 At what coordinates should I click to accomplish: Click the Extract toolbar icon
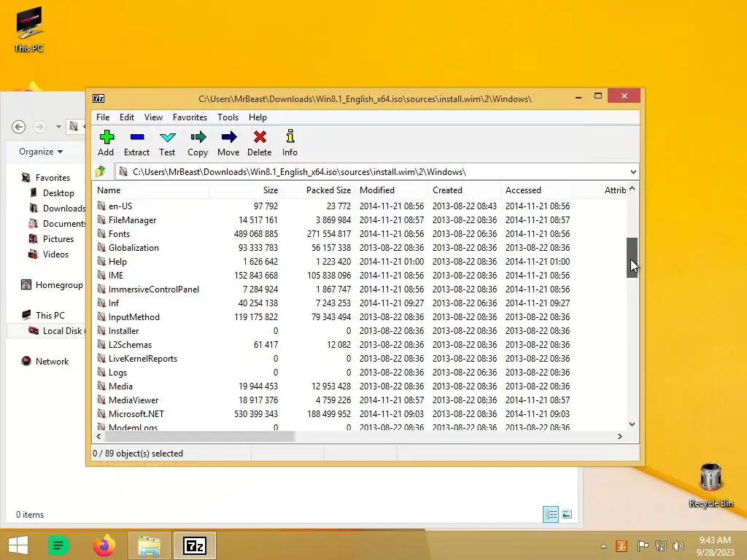point(136,137)
